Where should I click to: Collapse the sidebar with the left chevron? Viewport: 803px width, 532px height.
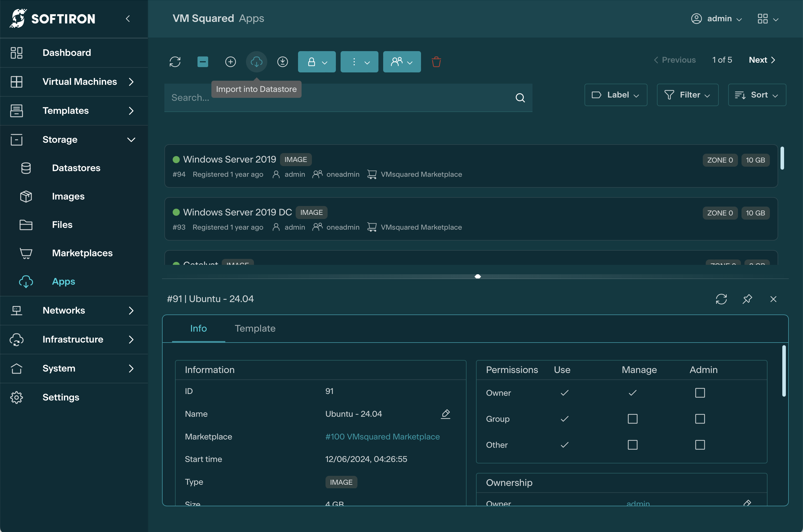point(128,19)
